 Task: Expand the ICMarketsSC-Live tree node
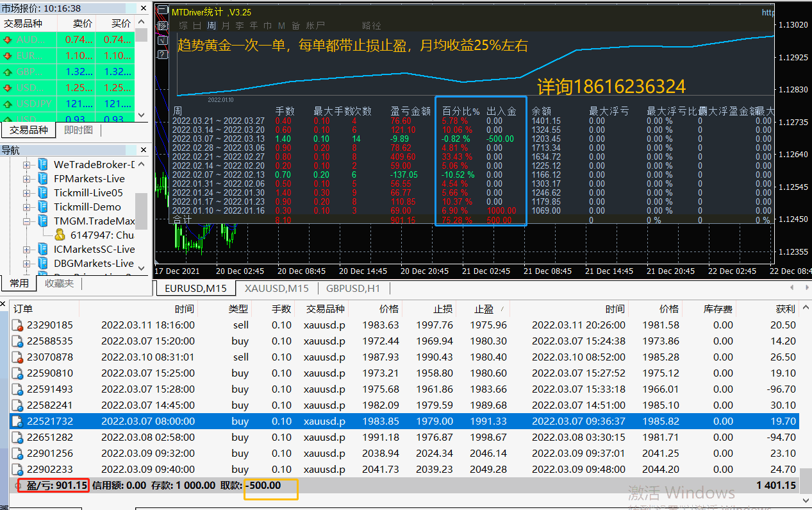coord(27,249)
